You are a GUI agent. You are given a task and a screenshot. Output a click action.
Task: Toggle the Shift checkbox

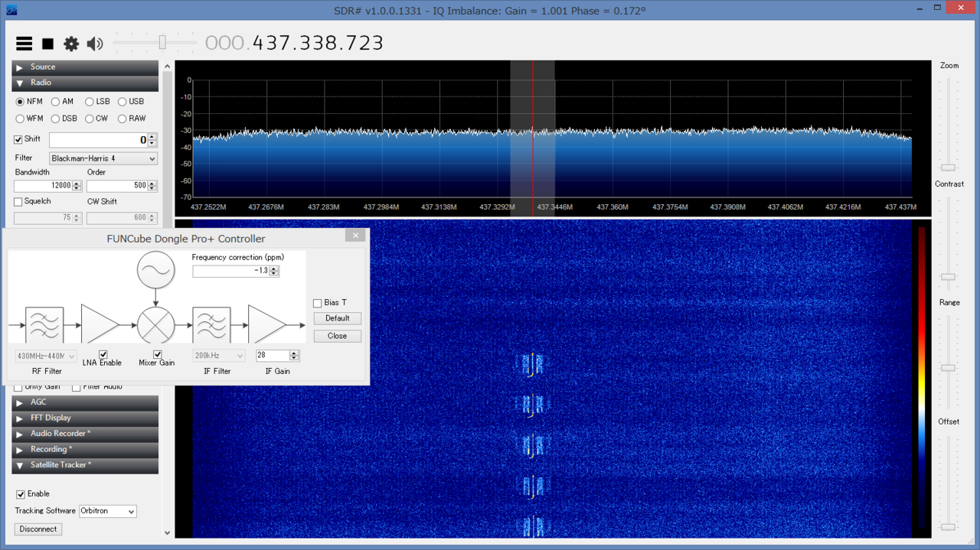click(18, 140)
